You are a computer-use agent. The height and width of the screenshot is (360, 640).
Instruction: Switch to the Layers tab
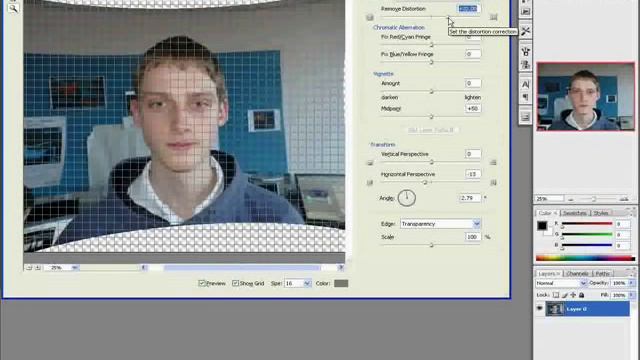(x=549, y=273)
